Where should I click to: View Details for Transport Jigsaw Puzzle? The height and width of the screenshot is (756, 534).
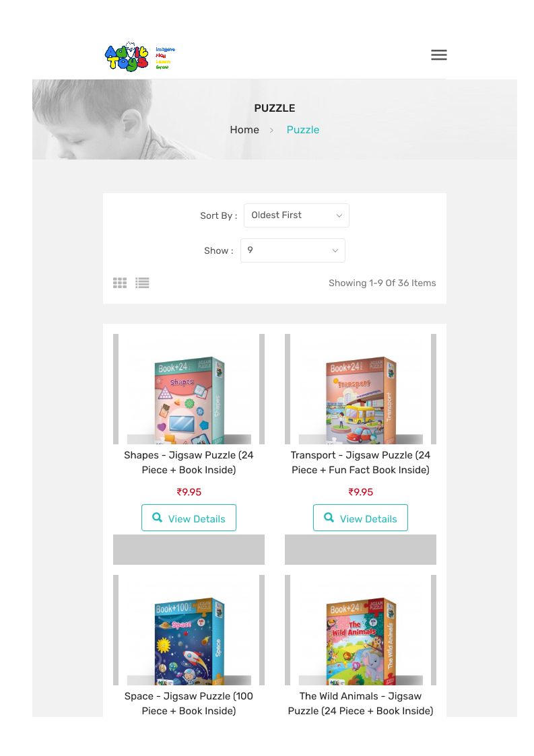point(360,518)
